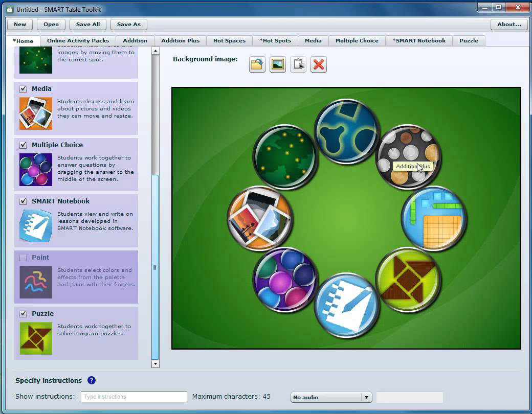Open the Online Activity Packs tab
This screenshot has width=532, height=414.
pos(78,41)
